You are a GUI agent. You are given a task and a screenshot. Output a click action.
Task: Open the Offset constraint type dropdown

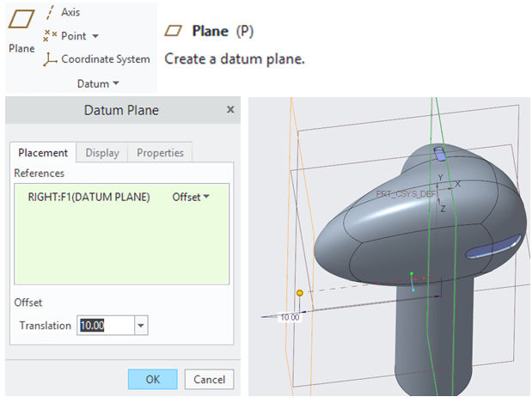tap(191, 198)
